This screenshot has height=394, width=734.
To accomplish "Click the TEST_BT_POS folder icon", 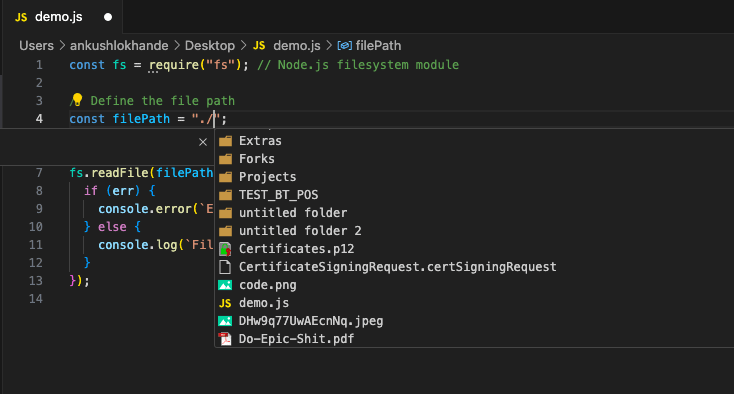I will (225, 195).
